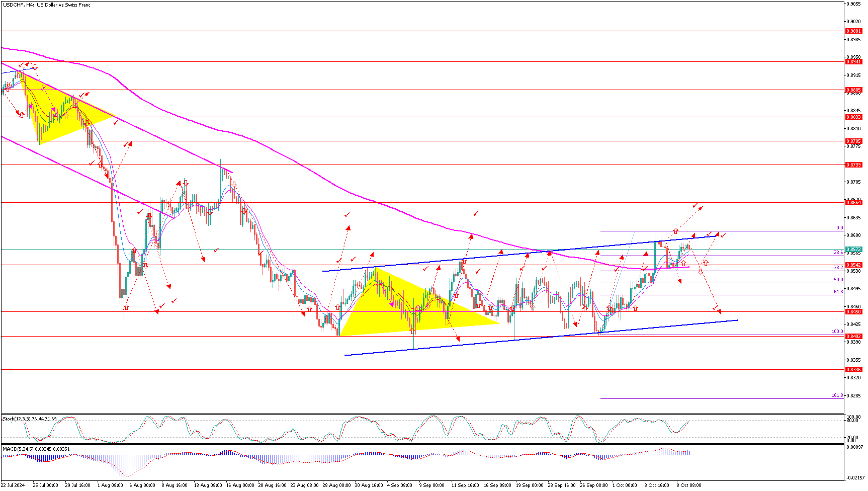The width and height of the screenshot is (868, 491).
Task: Select the red 0.8833 price level label
Action: [x=853, y=117]
